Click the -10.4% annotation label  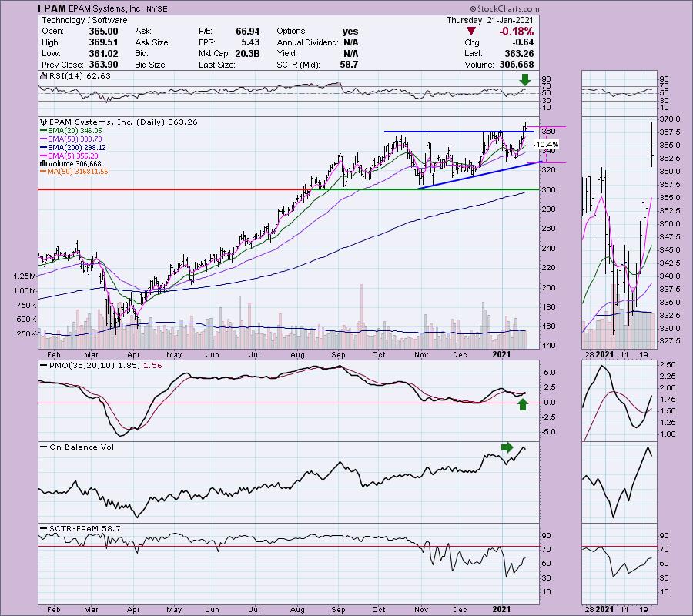point(546,145)
